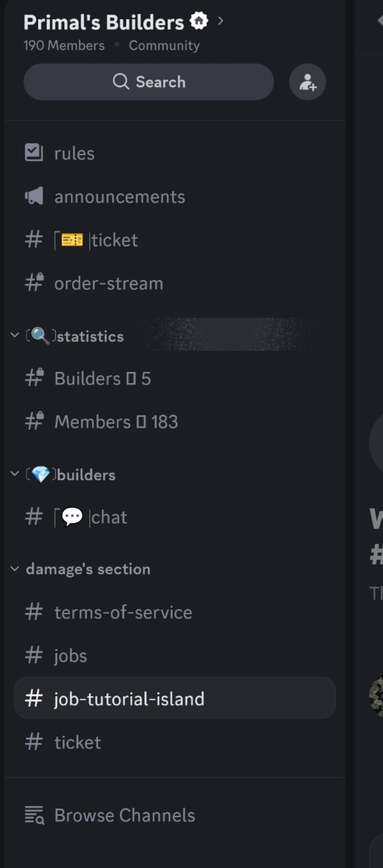Click the Browse Channels list-search icon
383x868 pixels.
(34, 815)
